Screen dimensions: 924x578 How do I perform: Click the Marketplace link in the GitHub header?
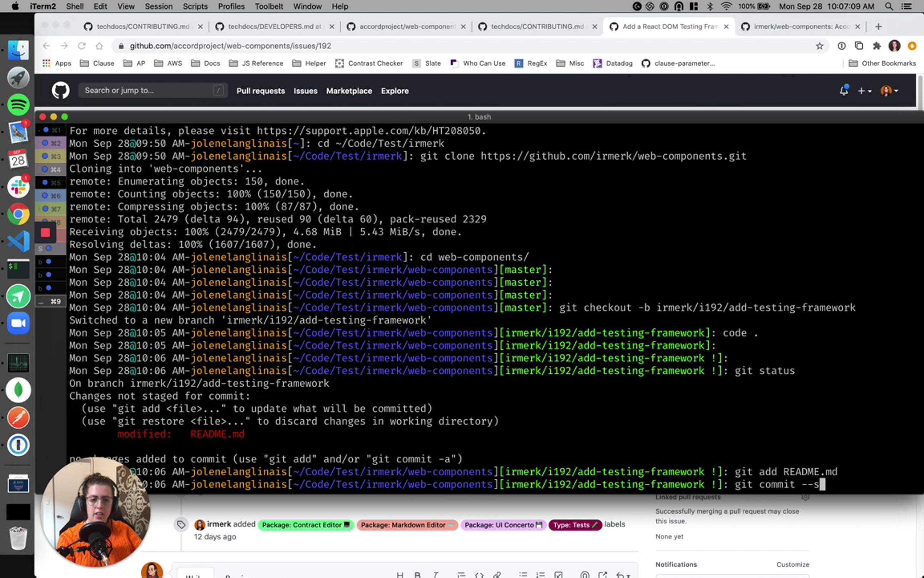[x=349, y=91]
